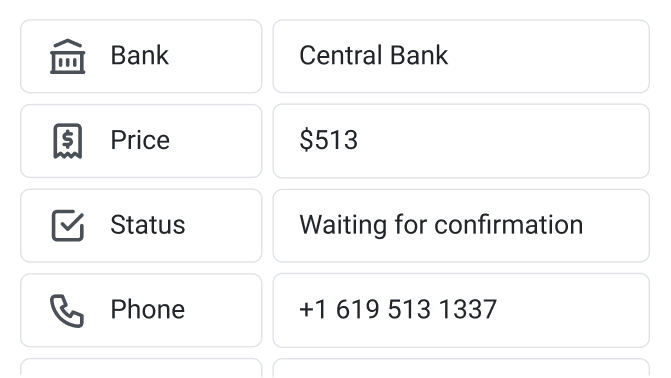The height and width of the screenshot is (378, 671).
Task: Open the Central Bank value field
Action: pos(461,56)
